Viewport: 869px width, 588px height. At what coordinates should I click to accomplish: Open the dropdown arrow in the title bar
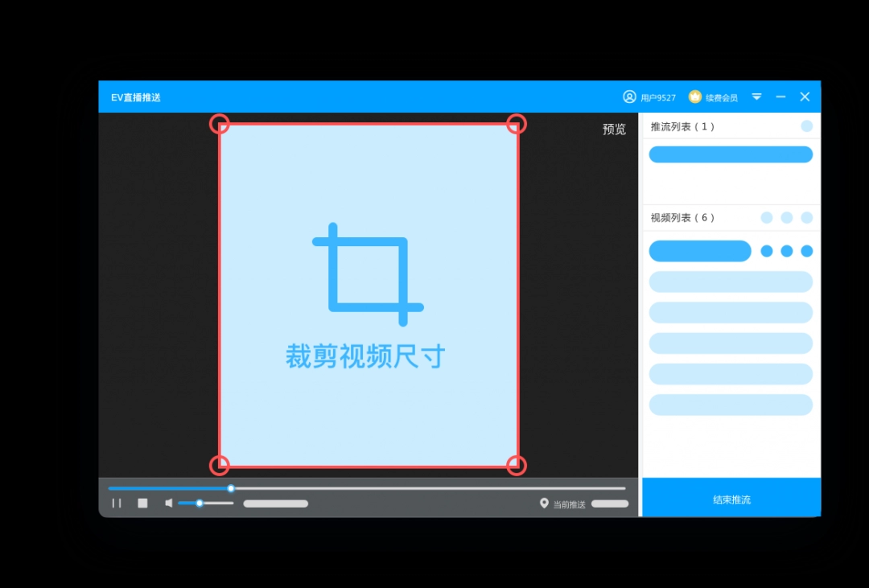tap(756, 97)
